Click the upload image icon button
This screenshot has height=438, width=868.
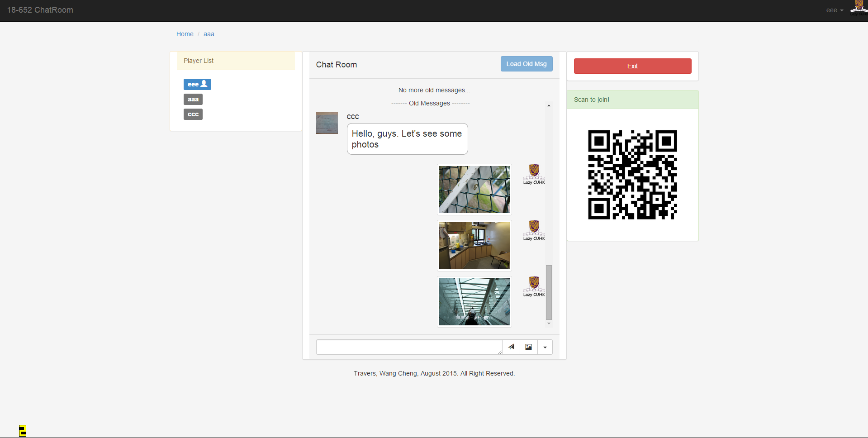[x=528, y=347]
